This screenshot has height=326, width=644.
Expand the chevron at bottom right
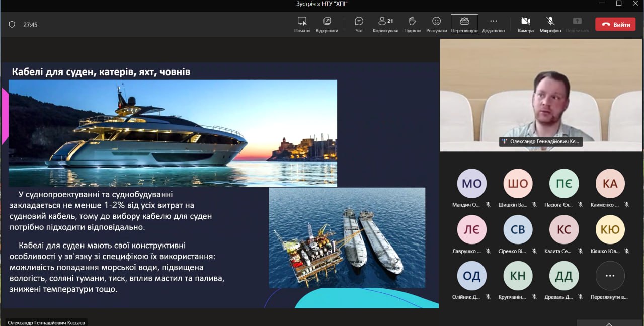[609, 324]
